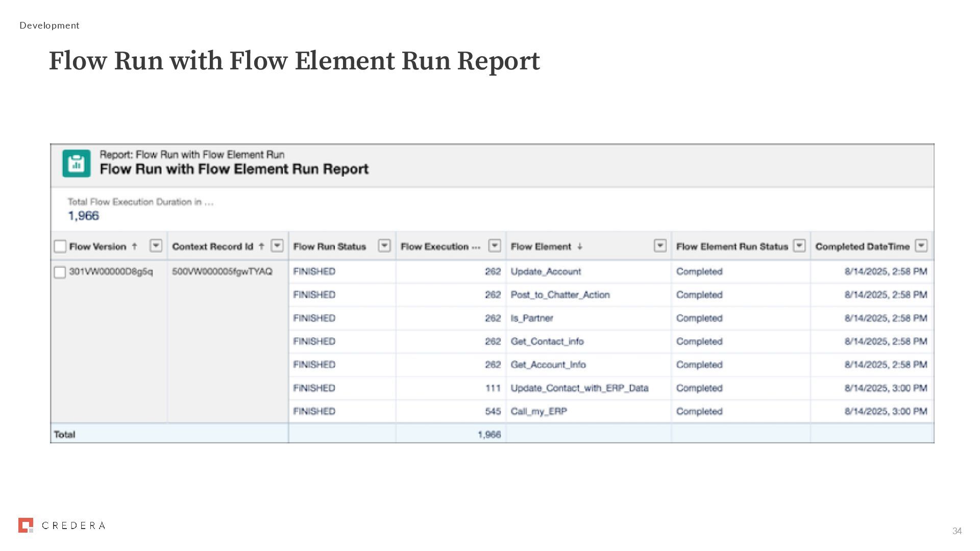This screenshot has width=980, height=551.
Task: Click context record 500VW000005fgwTYAQ link
Action: (222, 271)
